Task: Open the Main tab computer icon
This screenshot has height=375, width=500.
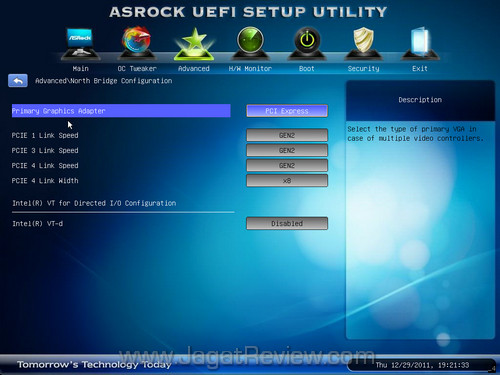Action: click(x=80, y=44)
